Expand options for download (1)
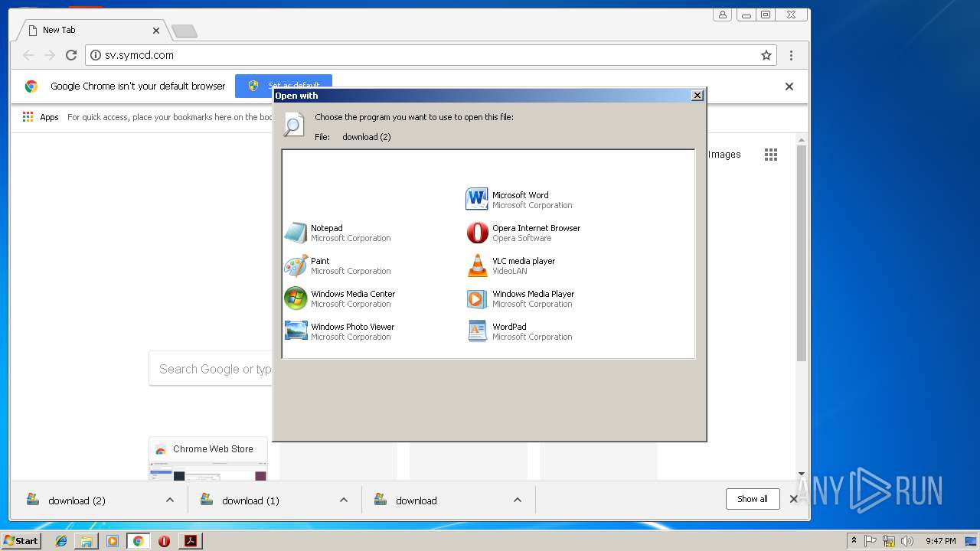Image resolution: width=980 pixels, height=551 pixels. click(344, 500)
